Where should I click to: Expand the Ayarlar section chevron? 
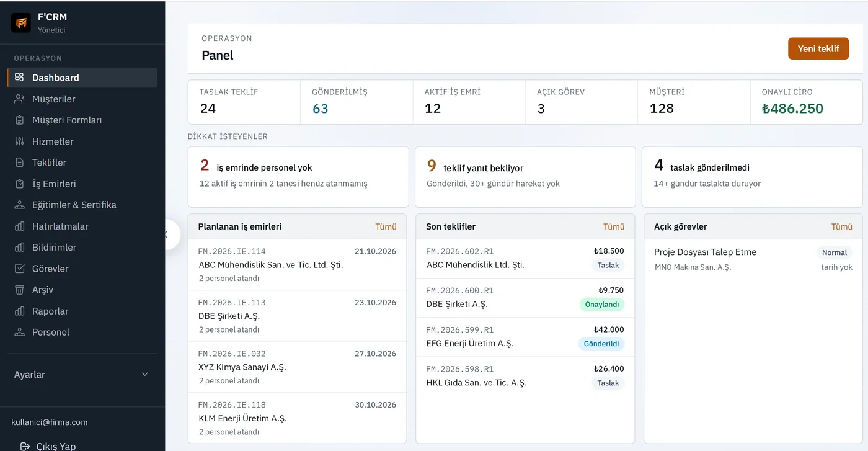pos(145,374)
